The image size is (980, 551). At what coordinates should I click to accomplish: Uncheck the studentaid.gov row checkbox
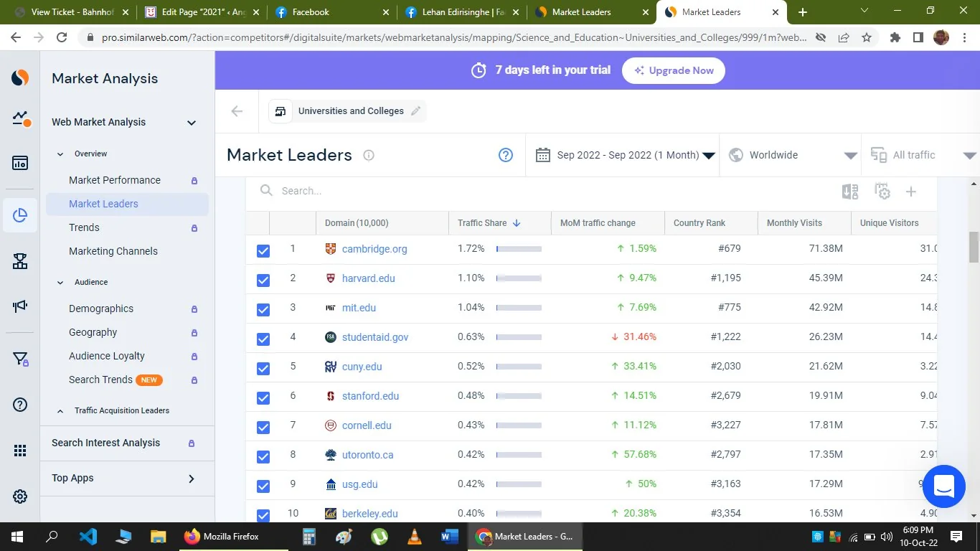pyautogui.click(x=263, y=339)
